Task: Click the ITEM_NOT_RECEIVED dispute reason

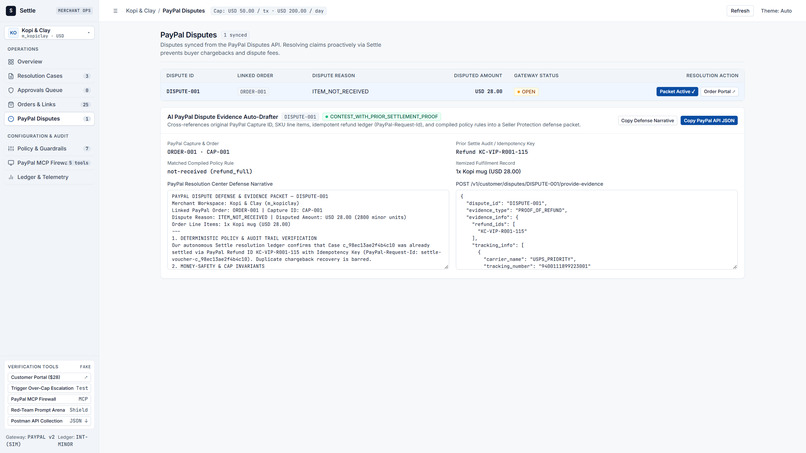Action: 340,92
